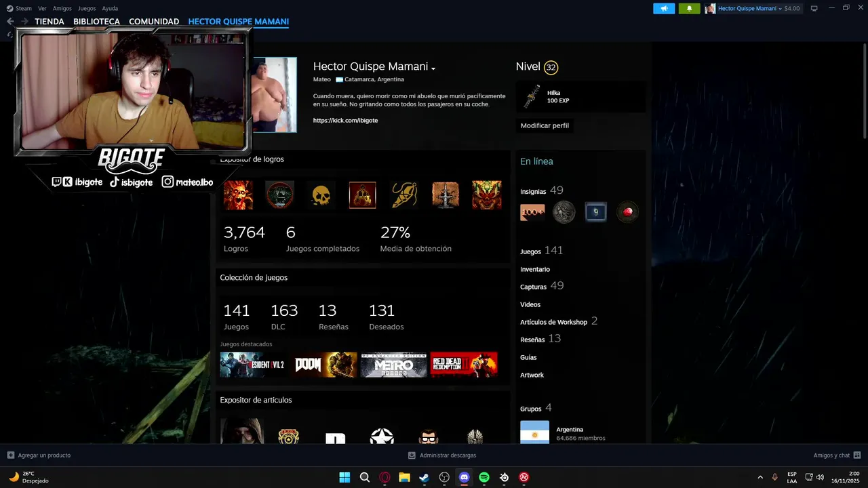Viewport: 868px width, 488px height.
Task: Open the 100+ badge icon
Action: click(x=532, y=212)
